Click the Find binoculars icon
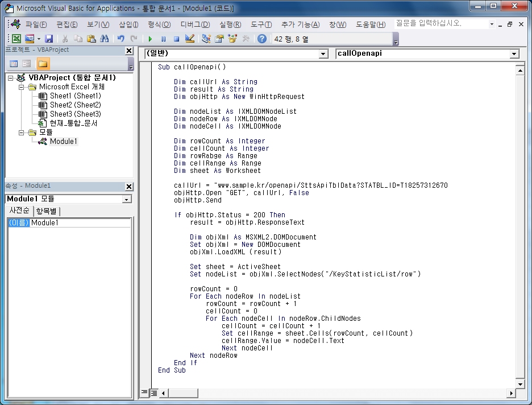 104,39
